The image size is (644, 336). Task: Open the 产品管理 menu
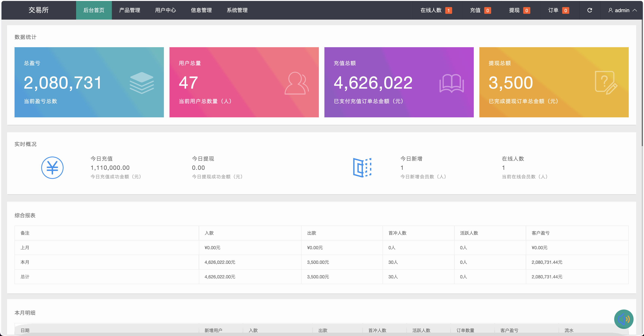129,10
